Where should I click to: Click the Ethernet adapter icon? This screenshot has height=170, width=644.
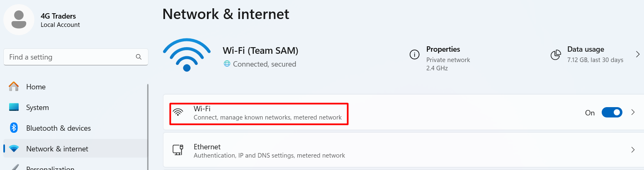(x=178, y=150)
